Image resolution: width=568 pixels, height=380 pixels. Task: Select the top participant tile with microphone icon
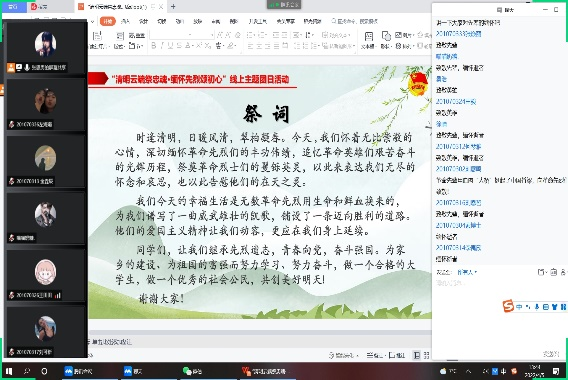pyautogui.click(x=46, y=48)
